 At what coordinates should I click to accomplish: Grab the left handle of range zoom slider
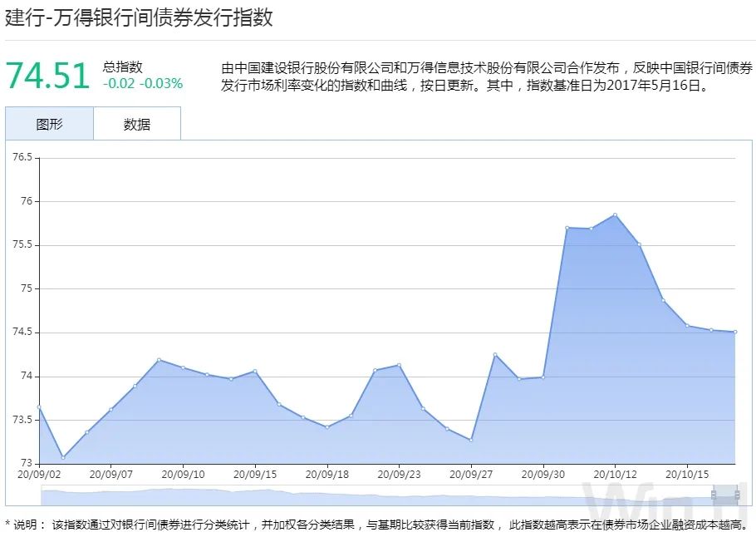(x=714, y=495)
